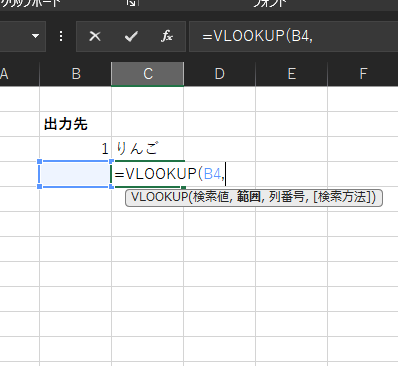Screen dimensions: 398x366
Task: Open Insert Function fx dialog
Action: (x=167, y=36)
